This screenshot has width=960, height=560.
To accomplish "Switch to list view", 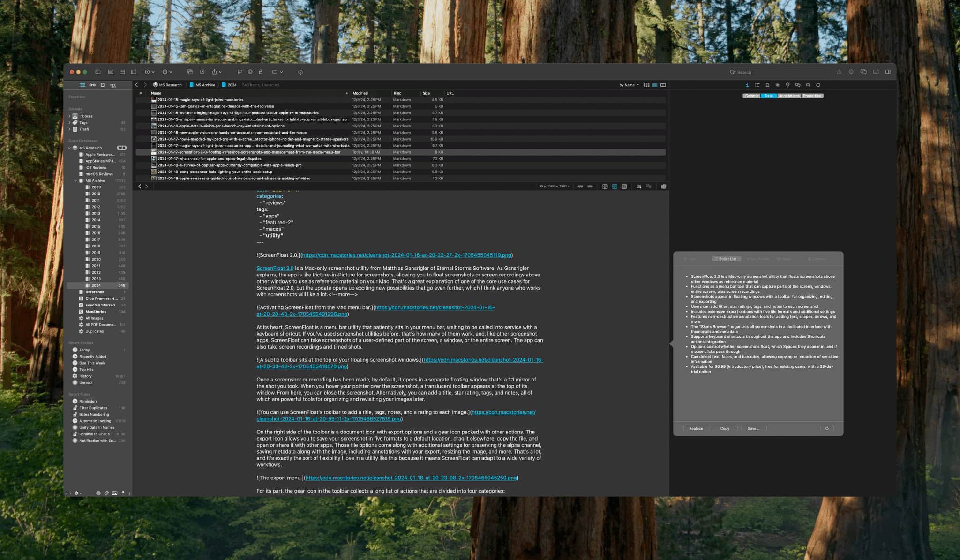I will [x=655, y=85].
